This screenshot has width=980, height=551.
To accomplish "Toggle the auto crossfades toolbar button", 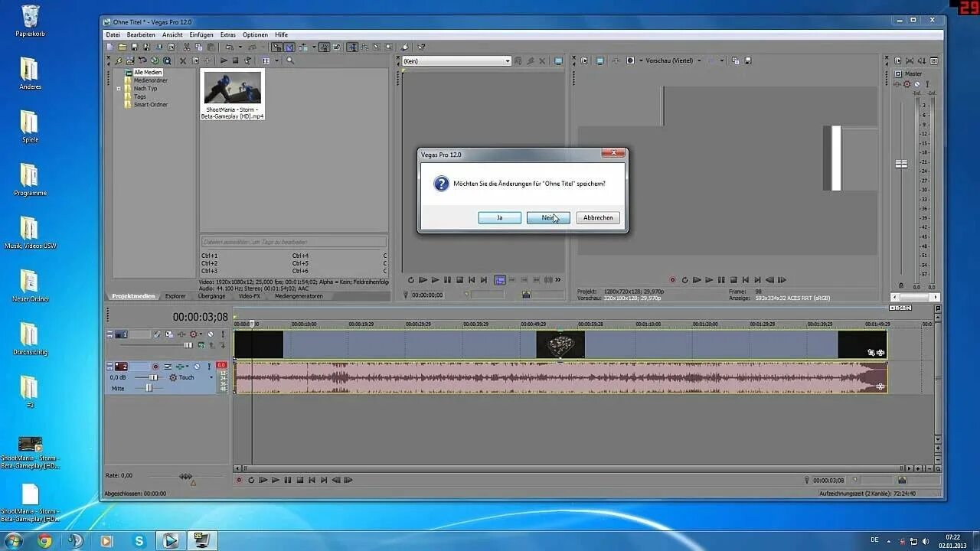I will pos(289,47).
